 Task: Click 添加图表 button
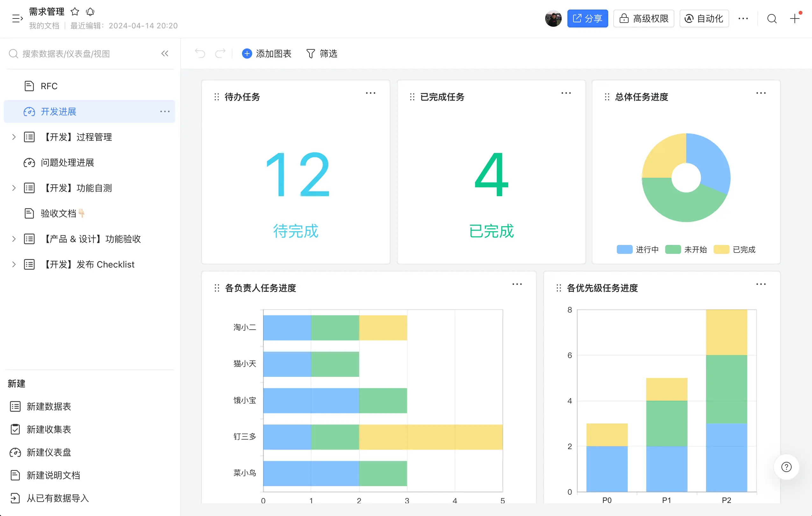pyautogui.click(x=267, y=54)
